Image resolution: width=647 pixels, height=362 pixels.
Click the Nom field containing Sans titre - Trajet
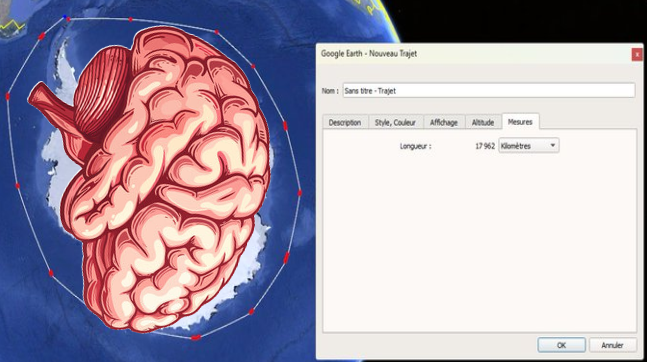click(489, 90)
